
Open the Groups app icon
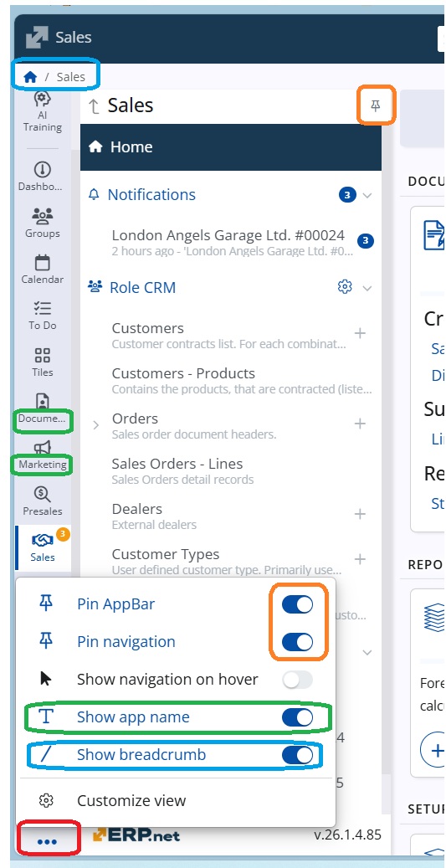(x=43, y=215)
